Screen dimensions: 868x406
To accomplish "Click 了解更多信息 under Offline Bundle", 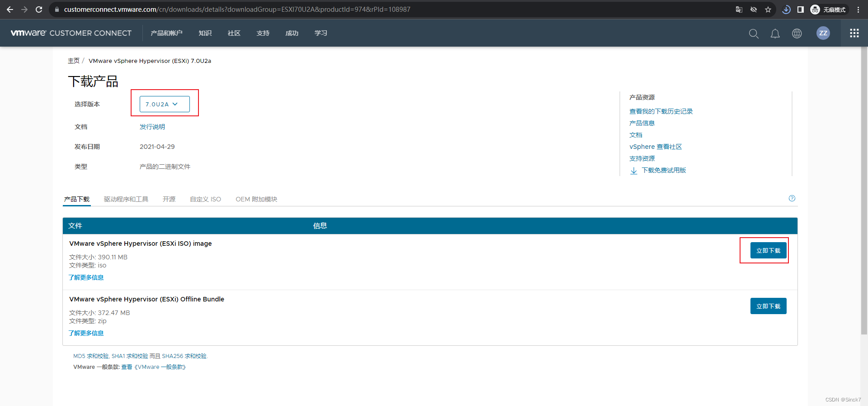I will coord(86,333).
